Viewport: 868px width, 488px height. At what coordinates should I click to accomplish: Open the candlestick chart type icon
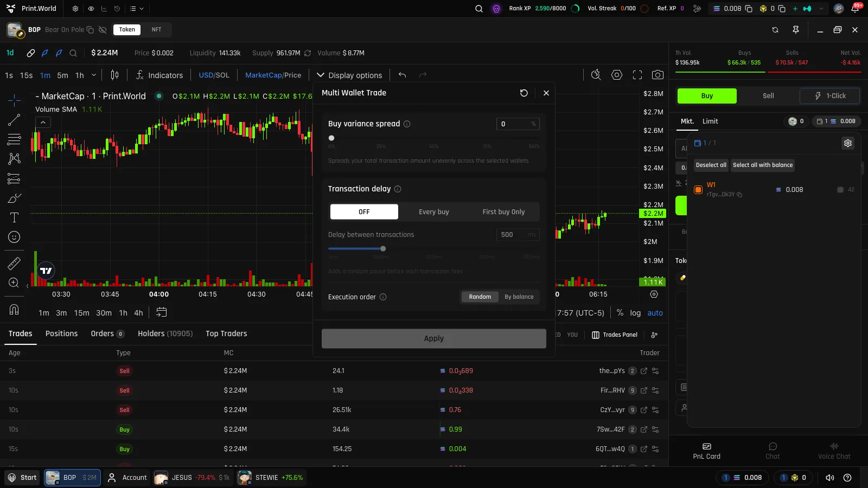[x=114, y=75]
